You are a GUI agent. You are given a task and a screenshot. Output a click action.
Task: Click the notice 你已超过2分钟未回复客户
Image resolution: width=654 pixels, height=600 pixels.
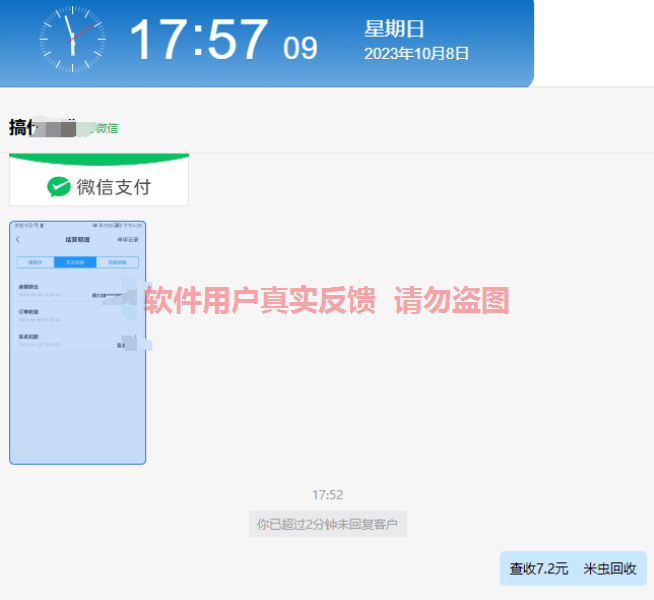pyautogui.click(x=327, y=524)
